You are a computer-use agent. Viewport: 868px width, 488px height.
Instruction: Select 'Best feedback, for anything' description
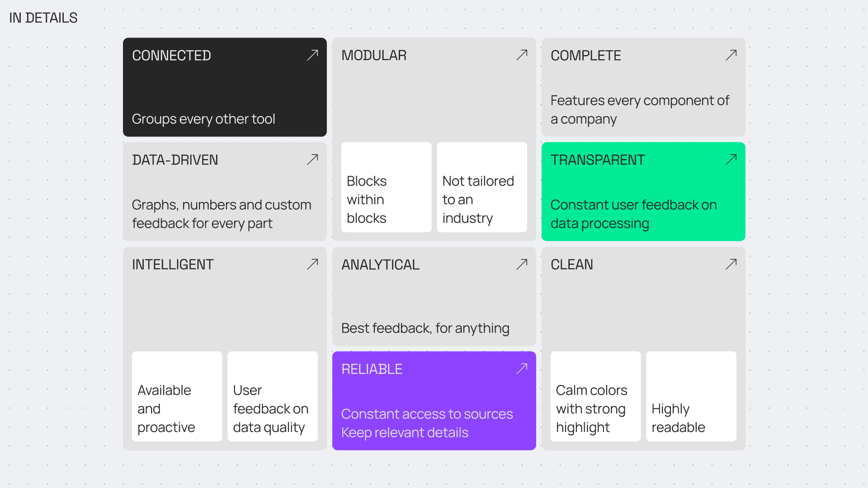(x=425, y=328)
